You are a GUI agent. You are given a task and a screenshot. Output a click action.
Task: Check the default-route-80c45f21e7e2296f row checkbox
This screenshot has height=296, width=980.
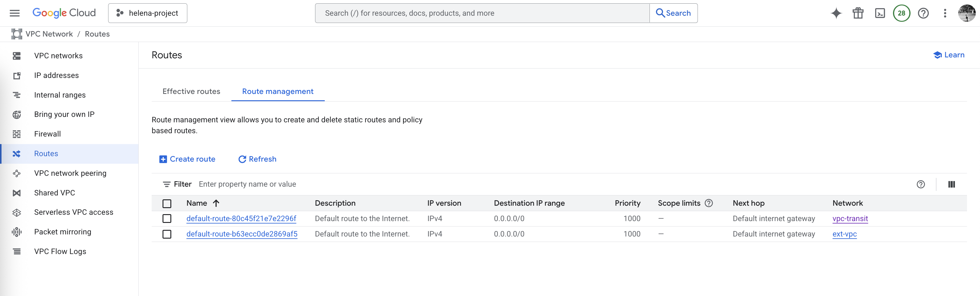click(167, 219)
